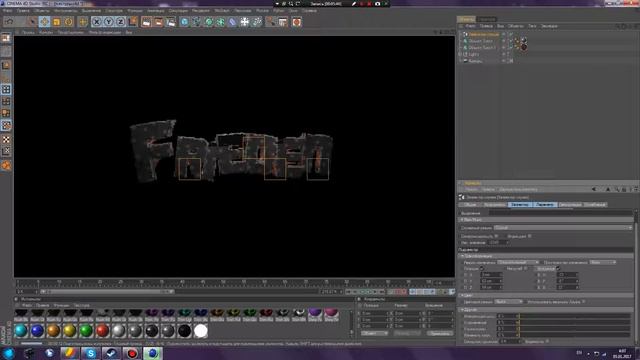The width and height of the screenshot is (640, 360).
Task: Toggle the green checkmark of first object row
Action: coord(510,34)
